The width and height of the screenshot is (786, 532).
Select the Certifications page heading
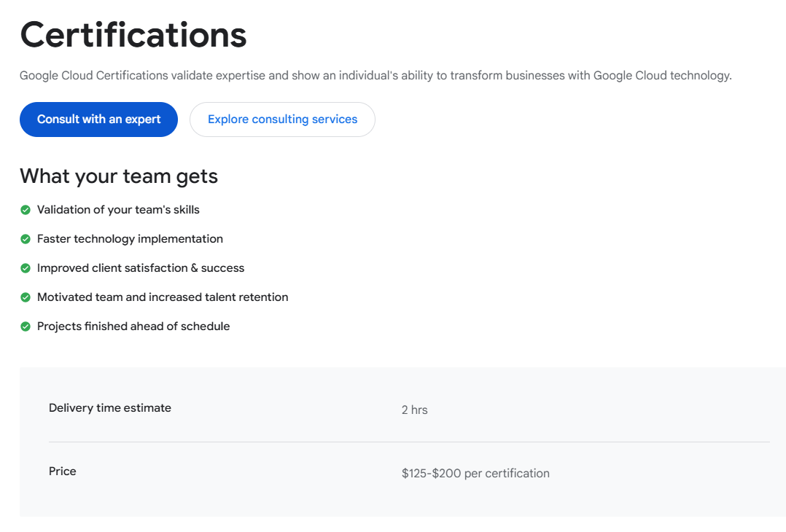click(x=133, y=35)
